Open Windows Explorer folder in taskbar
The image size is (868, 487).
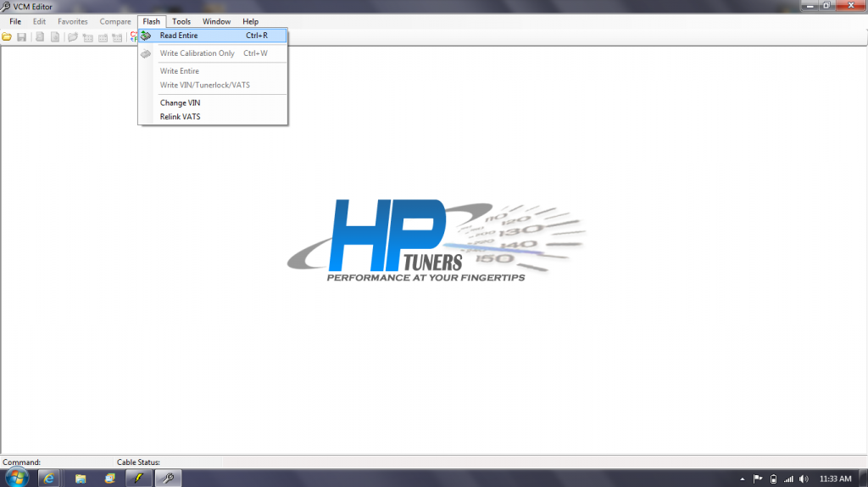(x=81, y=479)
